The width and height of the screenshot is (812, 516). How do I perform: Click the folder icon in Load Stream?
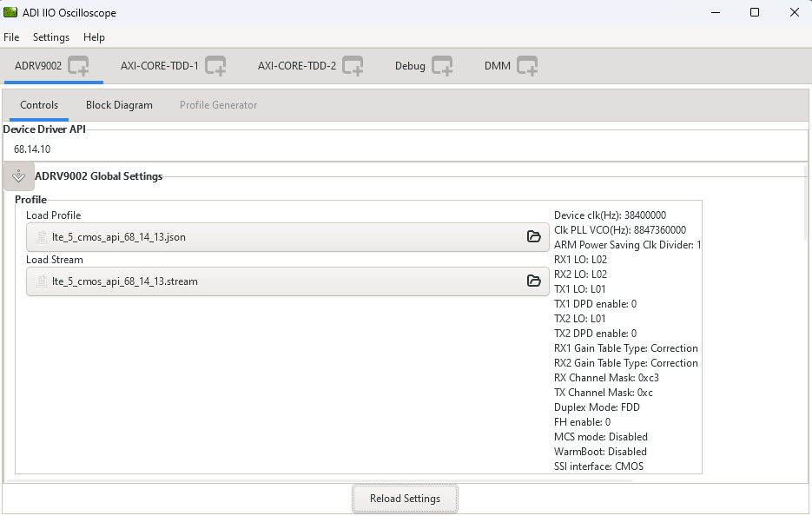(x=533, y=281)
